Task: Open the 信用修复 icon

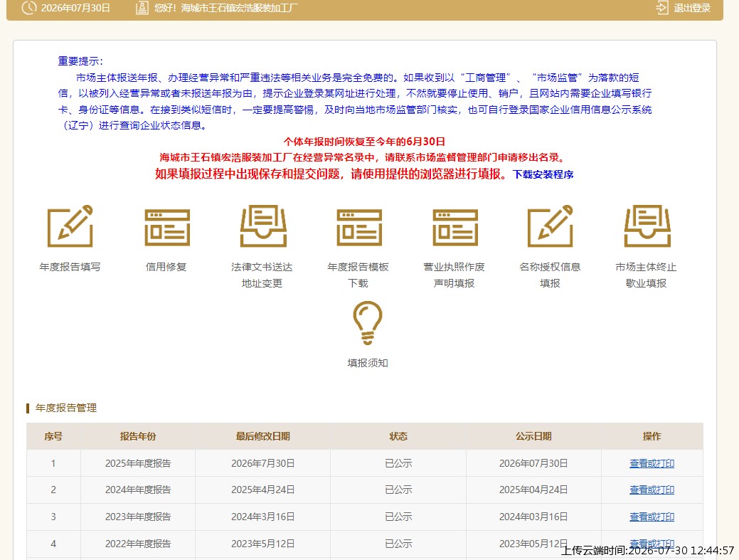Action: 167,228
